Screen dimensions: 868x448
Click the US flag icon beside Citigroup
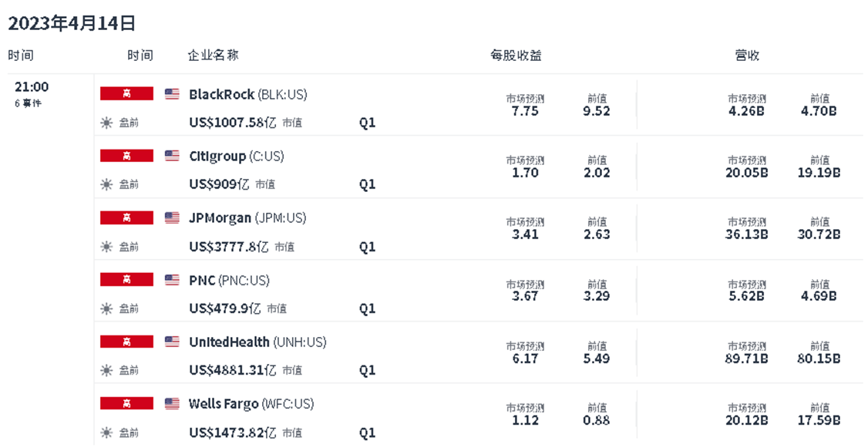172,156
